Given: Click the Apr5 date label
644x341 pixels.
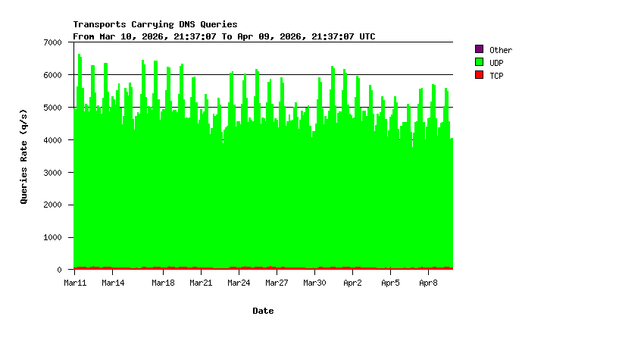Looking at the screenshot, I should pos(390,283).
